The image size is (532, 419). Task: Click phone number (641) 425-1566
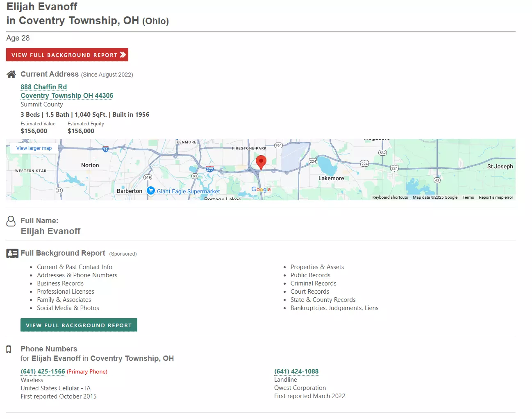coord(43,371)
